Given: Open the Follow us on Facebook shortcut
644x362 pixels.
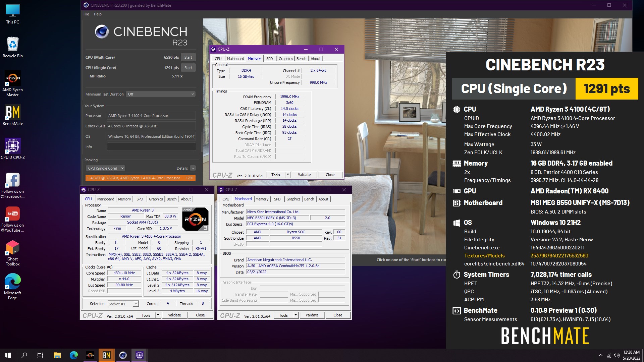Looking at the screenshot, I should 13,185.
